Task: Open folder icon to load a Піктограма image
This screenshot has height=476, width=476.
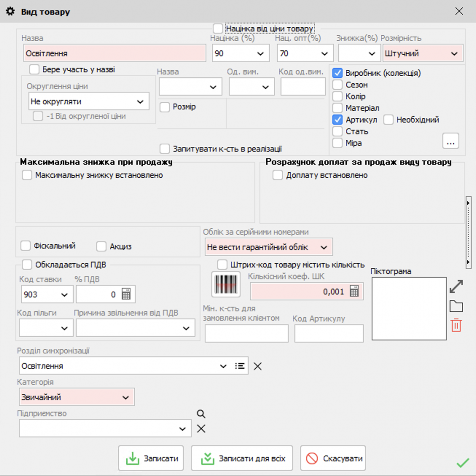Action: point(456,306)
